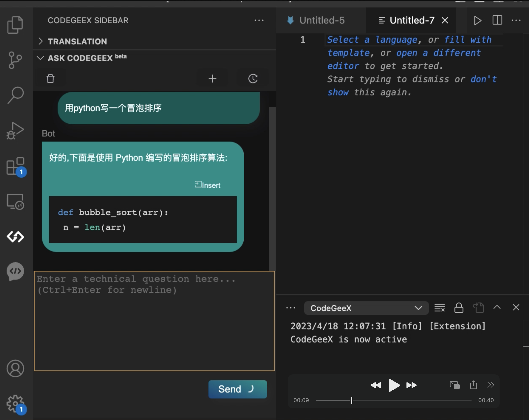Viewport: 529px width, 420px height.
Task: Toggle the lock icon in output panel
Action: [458, 307]
